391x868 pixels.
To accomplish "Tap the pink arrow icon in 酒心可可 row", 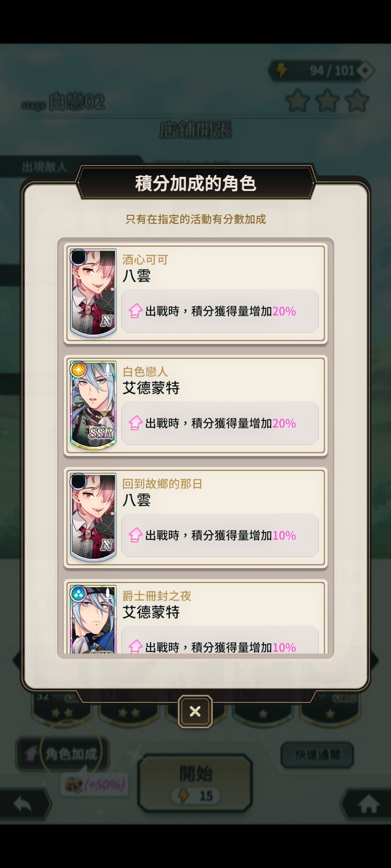I will coord(135,311).
